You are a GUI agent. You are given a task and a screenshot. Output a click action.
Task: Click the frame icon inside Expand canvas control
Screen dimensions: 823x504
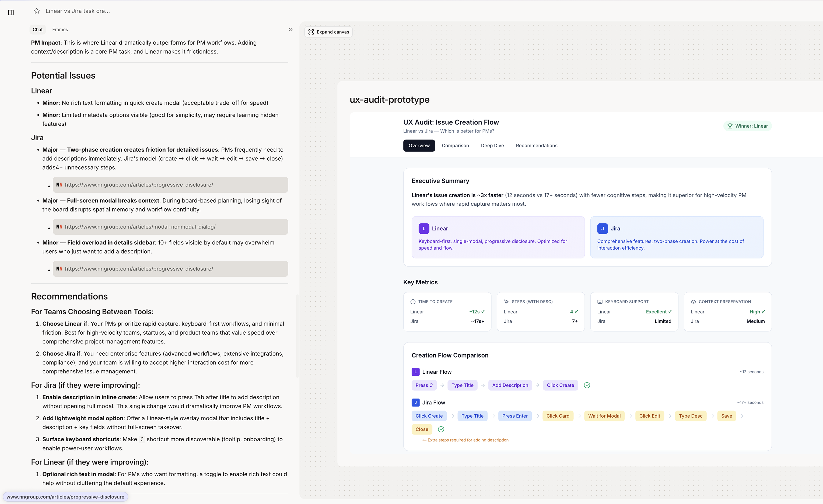[311, 32]
